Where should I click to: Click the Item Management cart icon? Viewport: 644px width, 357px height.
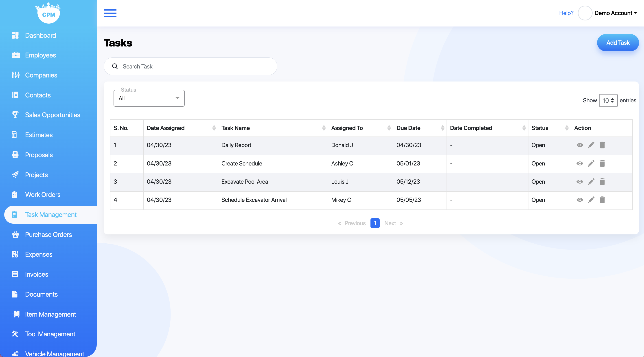(16, 314)
